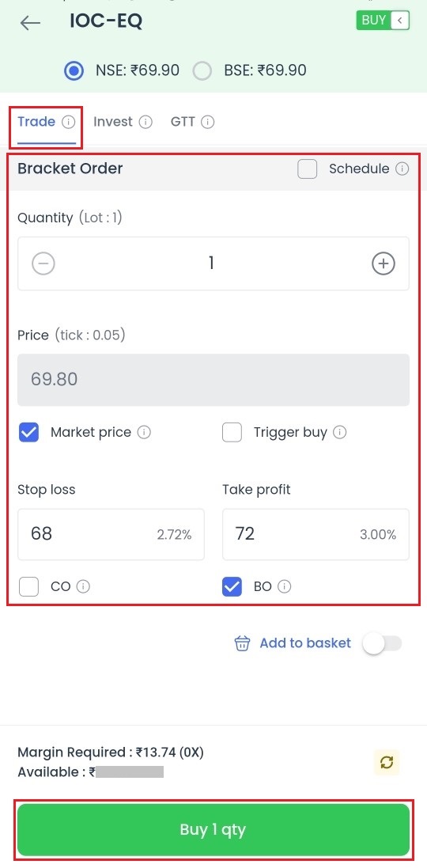Screen dimensions: 427x868
Task: View the Schedule info icon
Action: (402, 169)
